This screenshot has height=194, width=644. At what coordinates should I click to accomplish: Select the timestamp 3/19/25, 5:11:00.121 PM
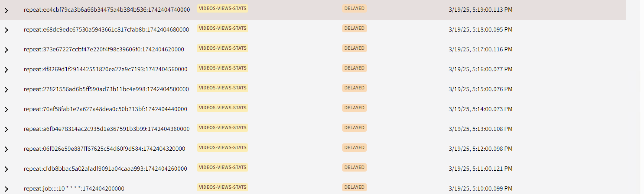[480, 169]
